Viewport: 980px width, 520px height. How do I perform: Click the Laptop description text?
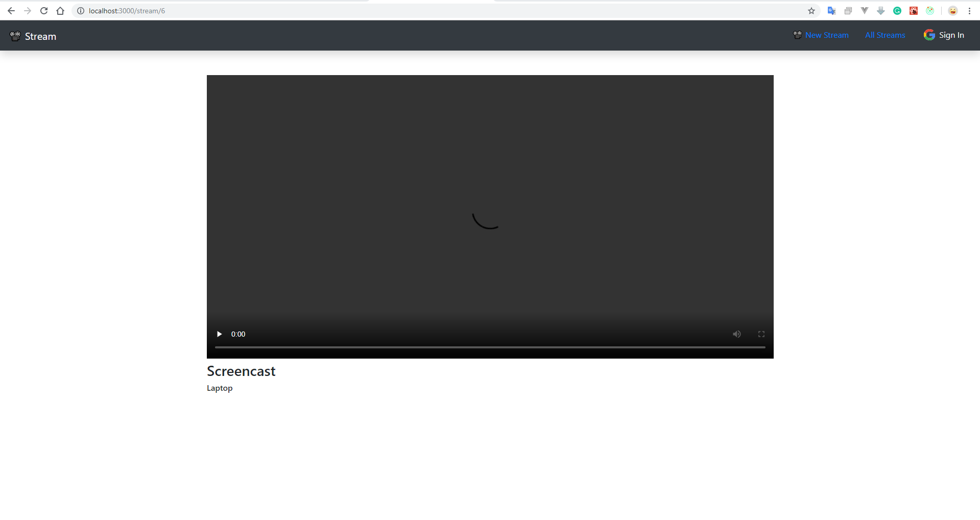(220, 388)
